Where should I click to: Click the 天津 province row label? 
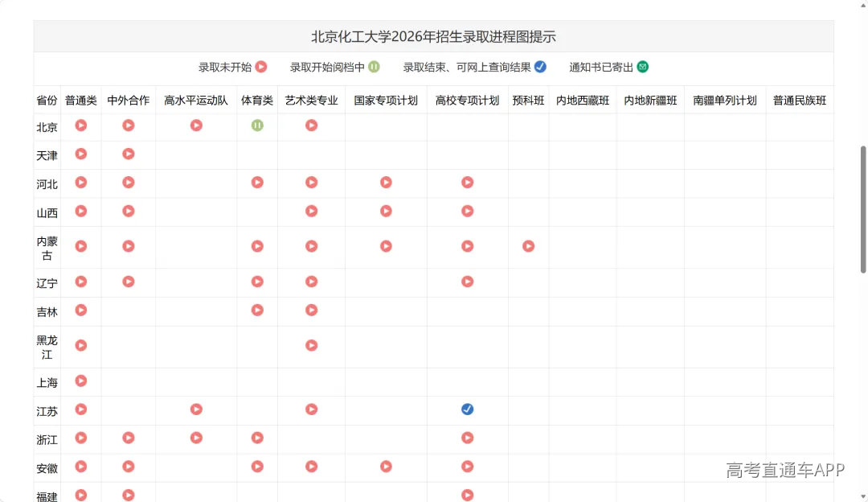[x=47, y=156]
